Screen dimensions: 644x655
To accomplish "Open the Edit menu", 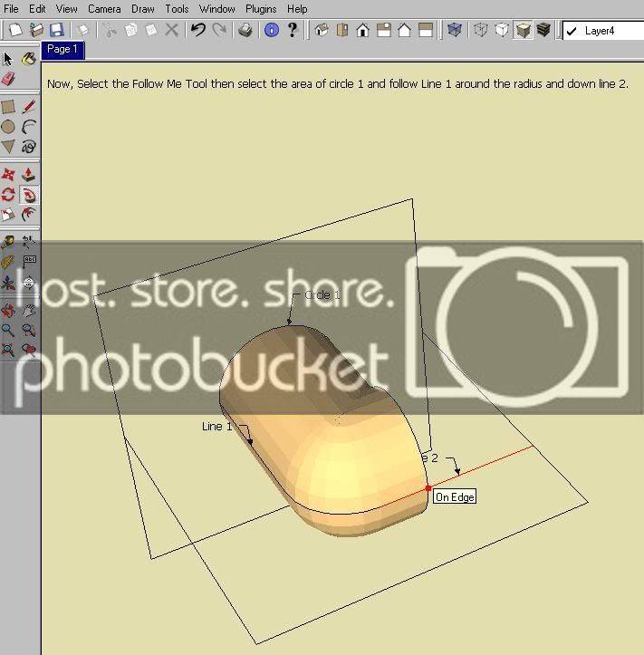I will [37, 9].
